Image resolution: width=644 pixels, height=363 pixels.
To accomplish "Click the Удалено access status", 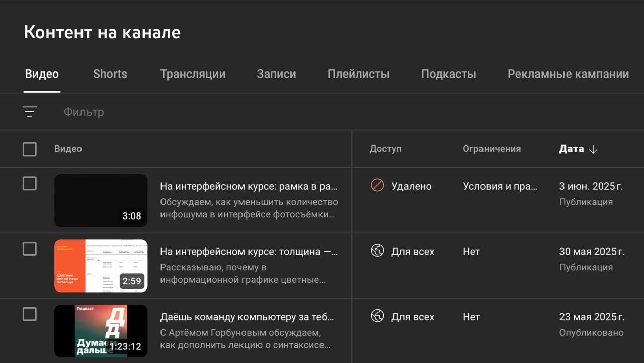I will pyautogui.click(x=412, y=186).
